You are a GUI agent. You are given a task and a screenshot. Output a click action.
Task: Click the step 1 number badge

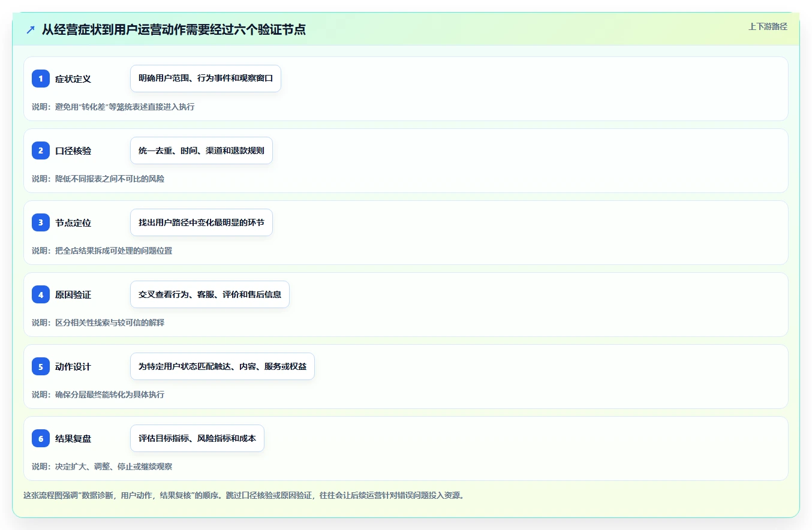[x=41, y=79]
